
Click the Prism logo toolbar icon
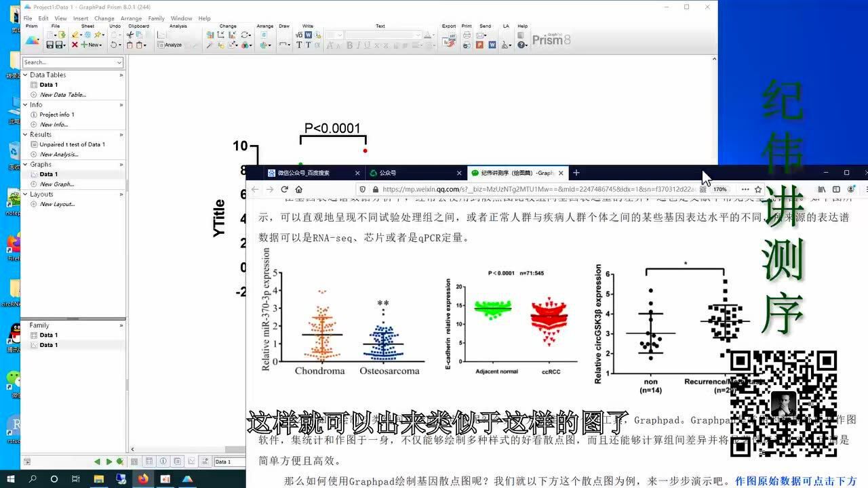[32, 40]
